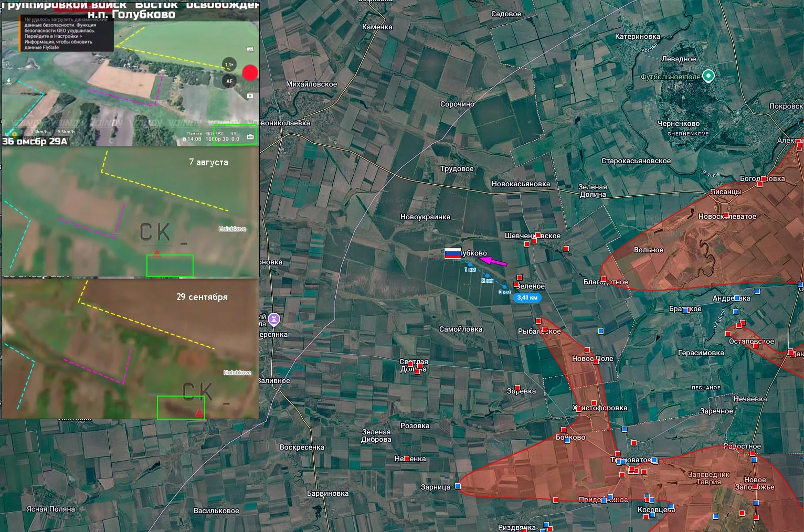Click the Новоукраинка map label

425,217
